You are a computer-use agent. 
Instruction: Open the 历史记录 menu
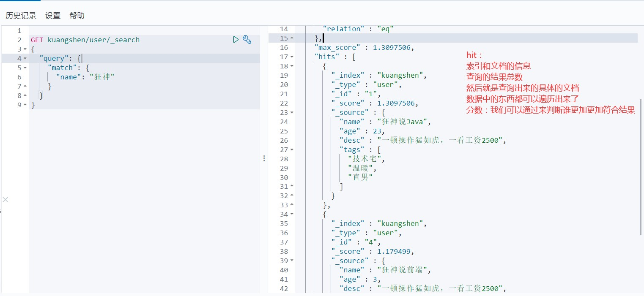coord(21,16)
